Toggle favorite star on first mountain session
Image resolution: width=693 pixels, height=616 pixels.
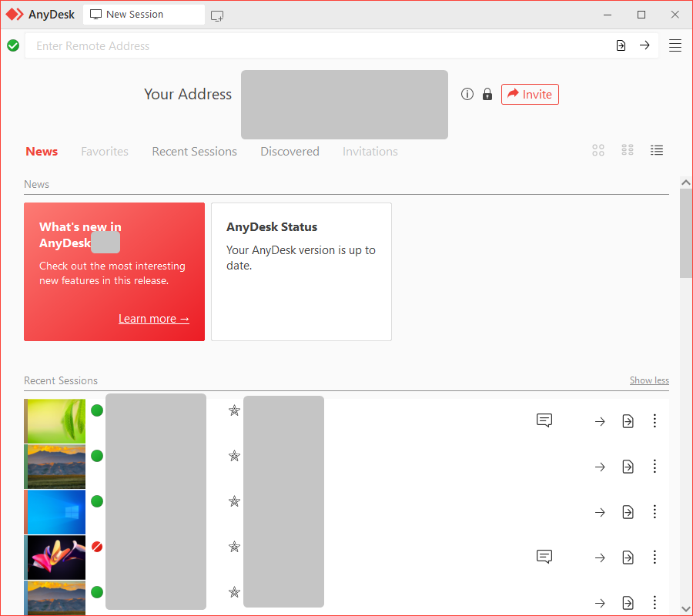pos(234,456)
